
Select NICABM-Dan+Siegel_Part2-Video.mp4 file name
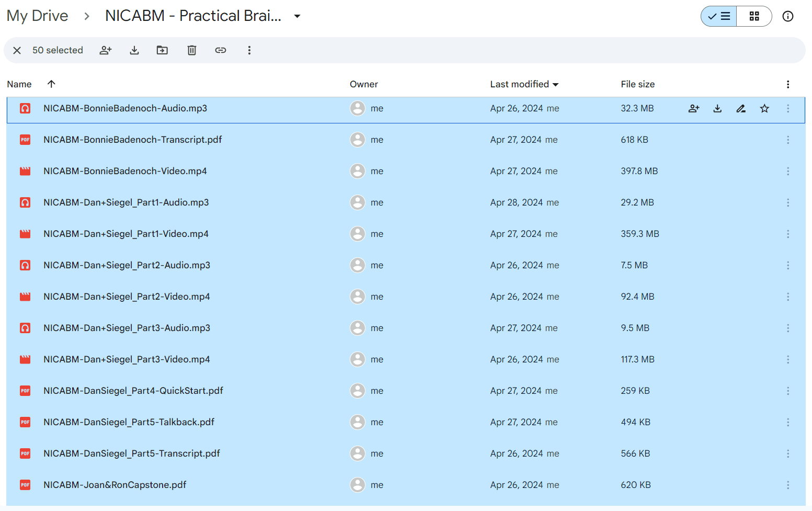pyautogui.click(x=127, y=297)
